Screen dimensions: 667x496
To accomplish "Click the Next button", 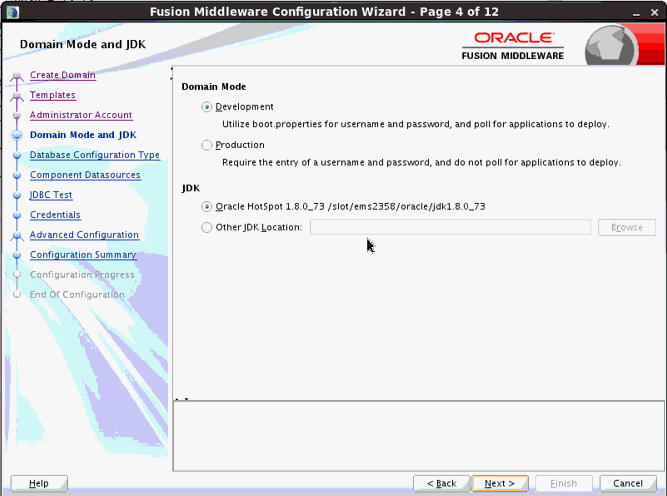I will [x=500, y=483].
